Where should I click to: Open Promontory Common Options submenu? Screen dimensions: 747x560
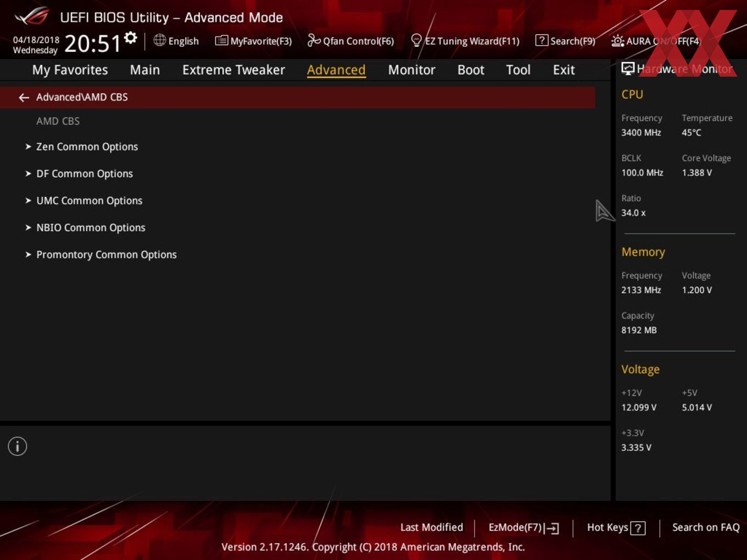coord(107,255)
